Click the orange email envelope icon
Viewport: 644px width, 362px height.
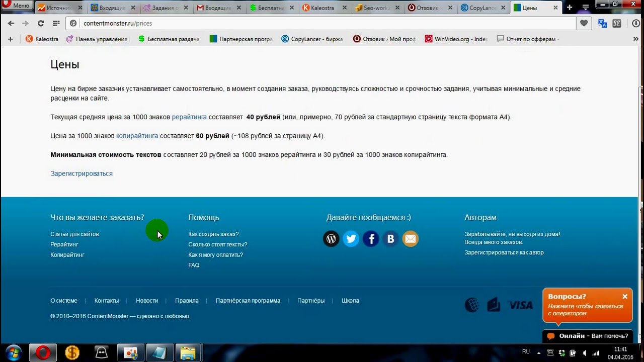[x=411, y=239]
